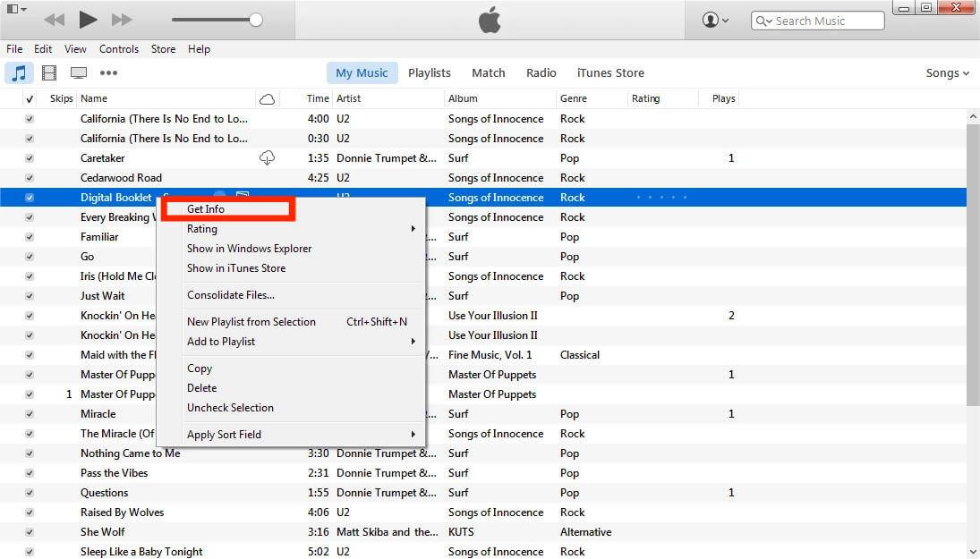Click the Next track fast-forward button
The width and height of the screenshot is (980, 559).
click(x=121, y=20)
